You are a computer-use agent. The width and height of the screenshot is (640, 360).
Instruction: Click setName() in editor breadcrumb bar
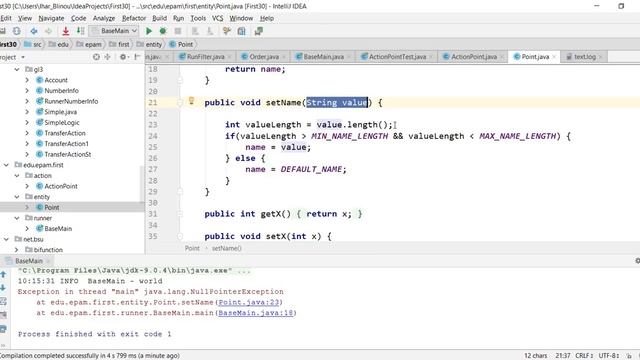pyautogui.click(x=227, y=248)
